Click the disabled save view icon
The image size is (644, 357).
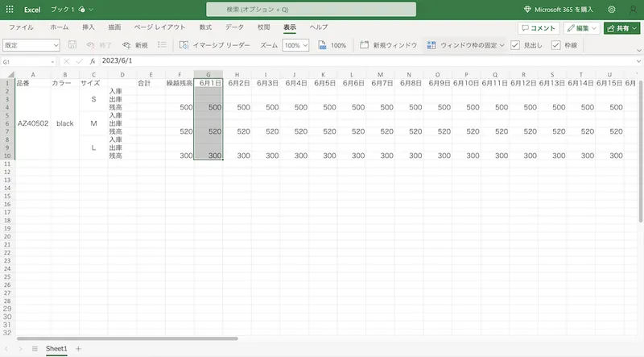pyautogui.click(x=72, y=45)
